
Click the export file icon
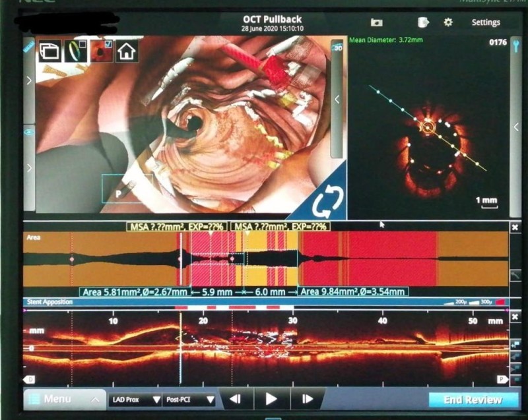[423, 22]
